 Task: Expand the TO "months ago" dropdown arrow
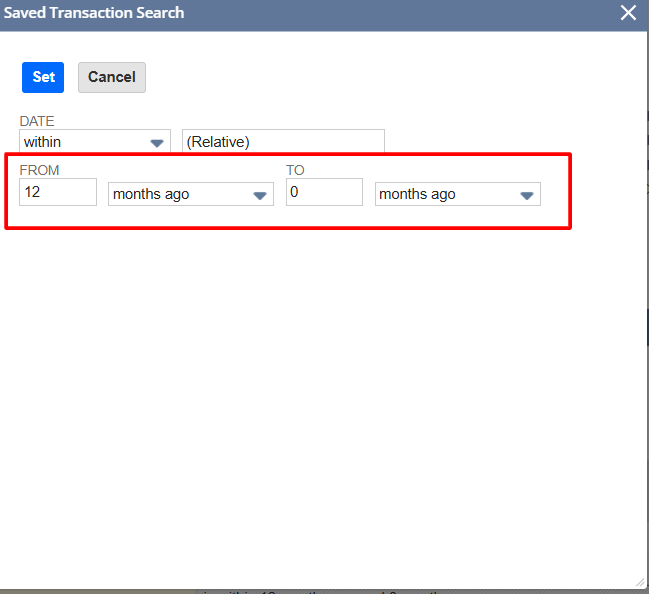pos(527,195)
